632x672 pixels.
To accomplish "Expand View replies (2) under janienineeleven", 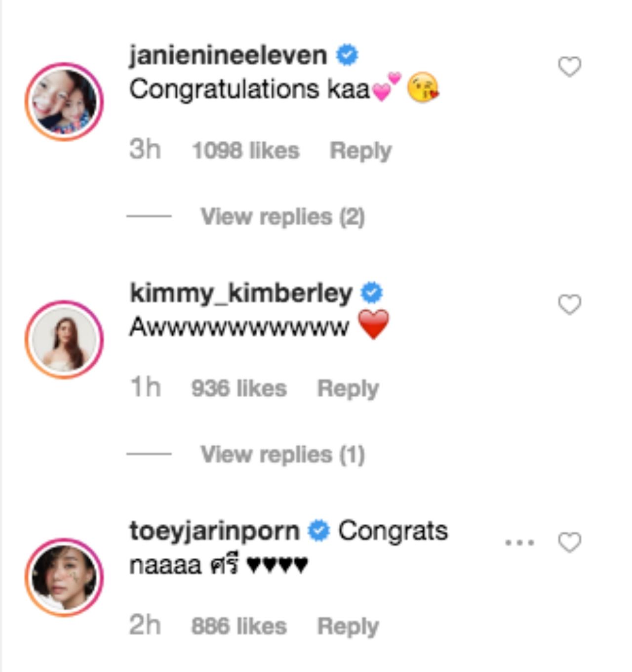I will [x=282, y=217].
